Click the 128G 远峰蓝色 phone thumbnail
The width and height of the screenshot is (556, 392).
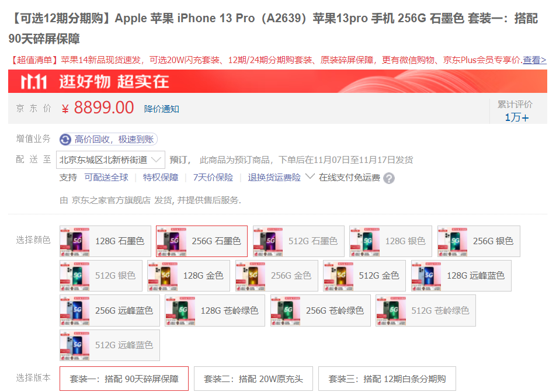[x=426, y=276]
